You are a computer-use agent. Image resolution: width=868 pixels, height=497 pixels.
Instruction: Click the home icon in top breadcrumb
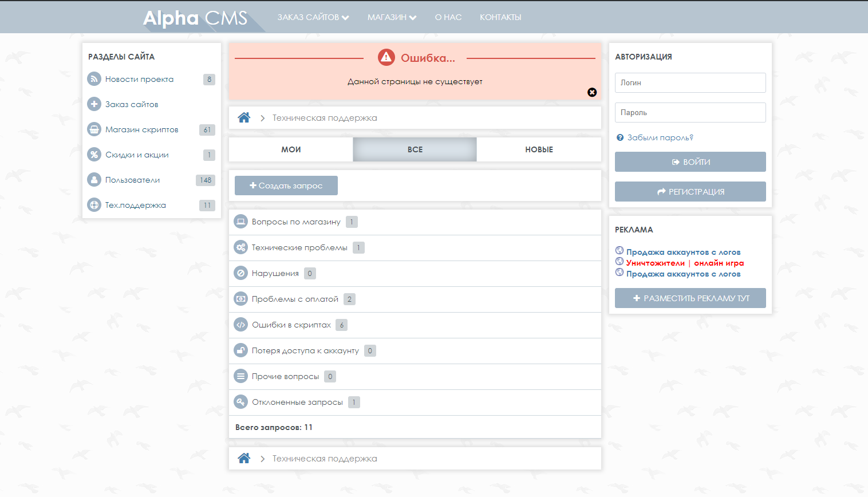pyautogui.click(x=244, y=118)
